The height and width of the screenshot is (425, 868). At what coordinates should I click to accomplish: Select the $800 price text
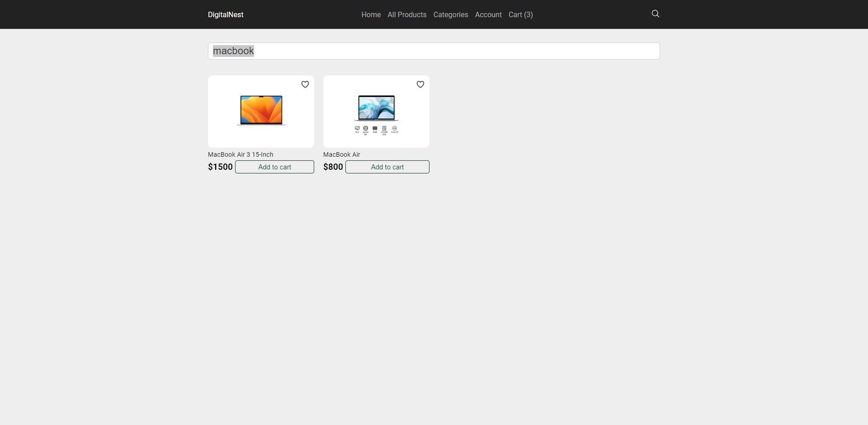[333, 167]
